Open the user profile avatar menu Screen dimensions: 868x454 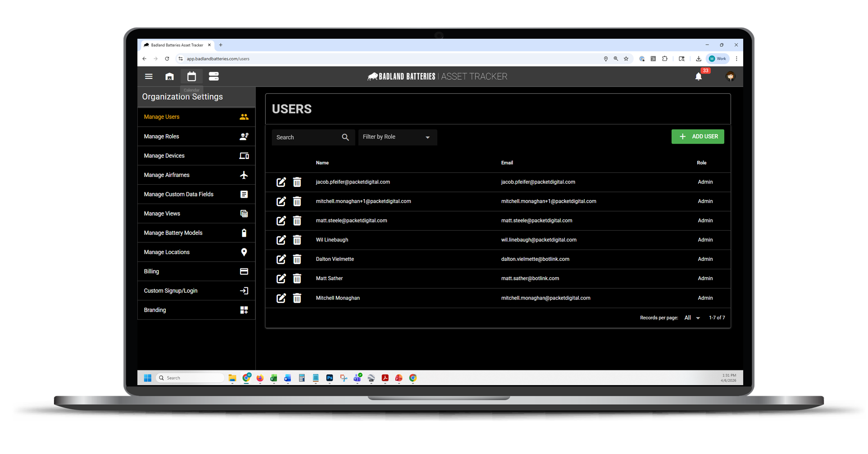(730, 77)
